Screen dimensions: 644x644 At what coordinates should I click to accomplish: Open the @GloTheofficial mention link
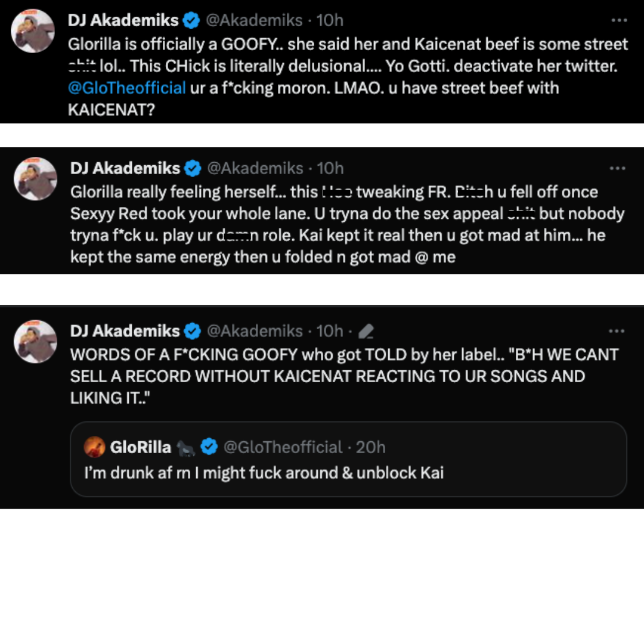(x=126, y=88)
